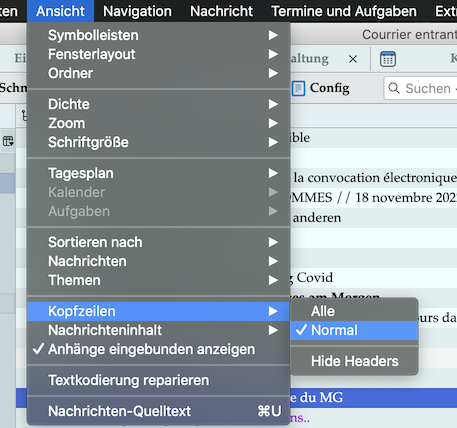The width and height of the screenshot is (457, 428).
Task: Open the calendar tab icon
Action: coord(388,59)
